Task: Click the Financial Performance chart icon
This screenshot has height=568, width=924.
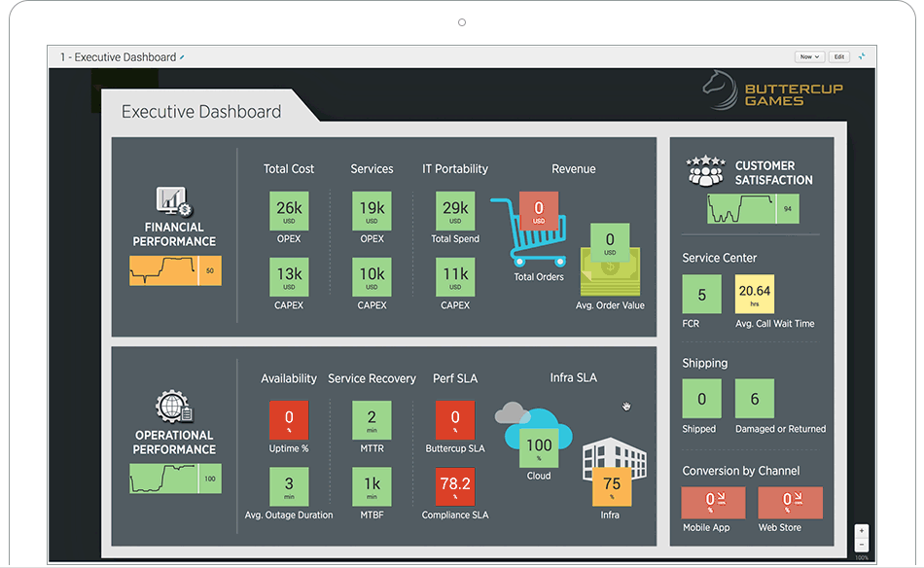Action: tap(173, 202)
